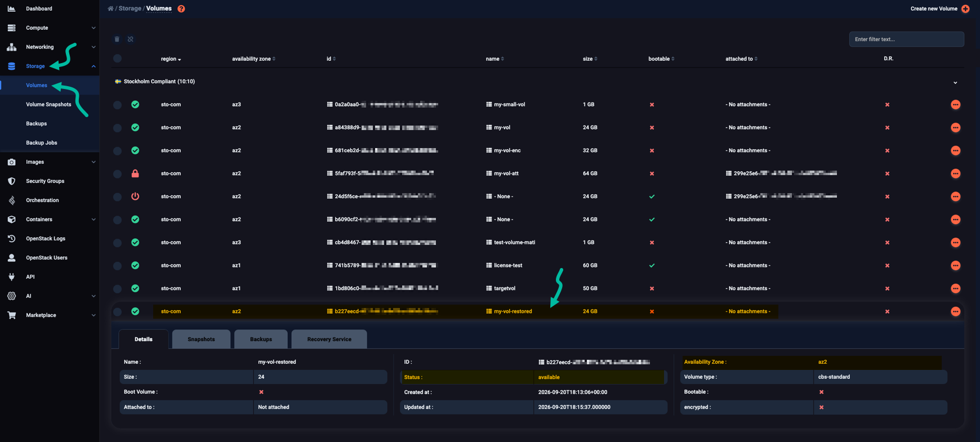Open Volume Snapshots in sidebar
980x442 pixels.
tap(48, 104)
